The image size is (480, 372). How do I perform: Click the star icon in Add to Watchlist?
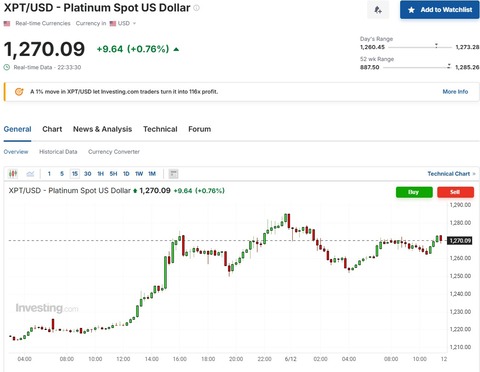click(411, 10)
